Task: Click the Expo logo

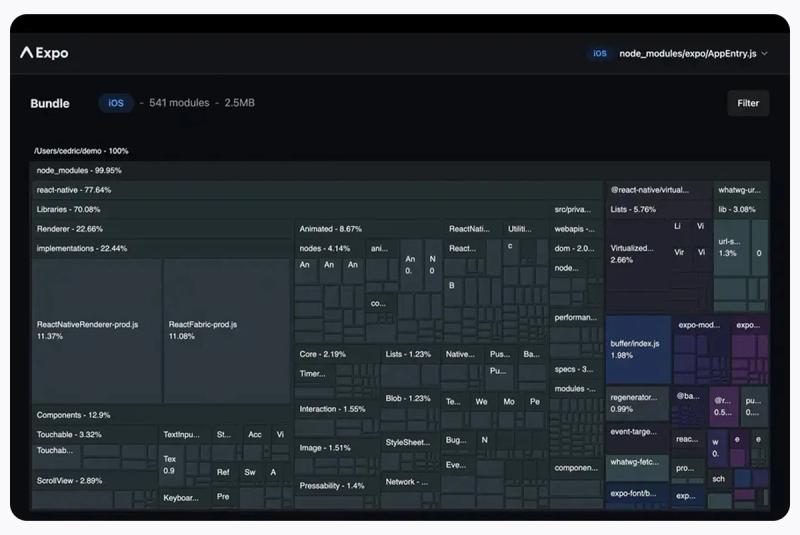Action: 44,53
